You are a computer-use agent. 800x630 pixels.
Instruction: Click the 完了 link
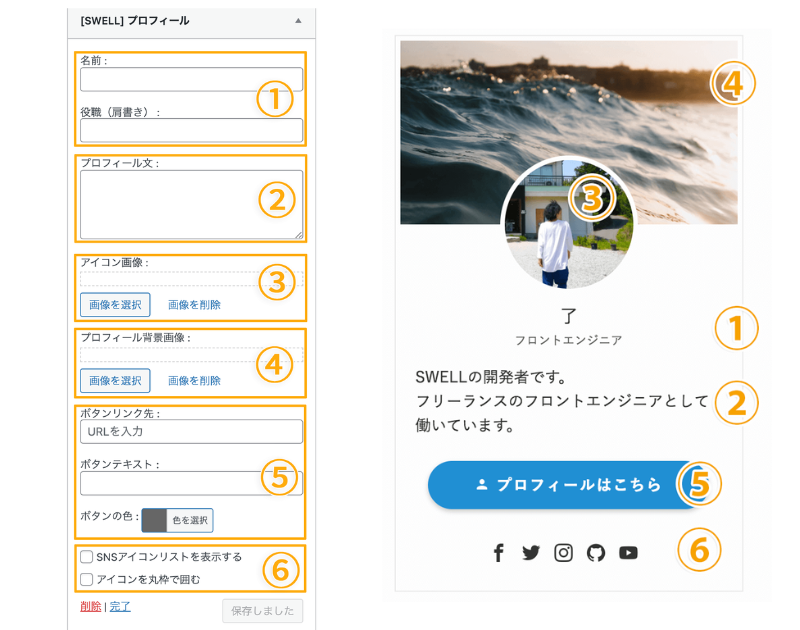click(x=120, y=607)
